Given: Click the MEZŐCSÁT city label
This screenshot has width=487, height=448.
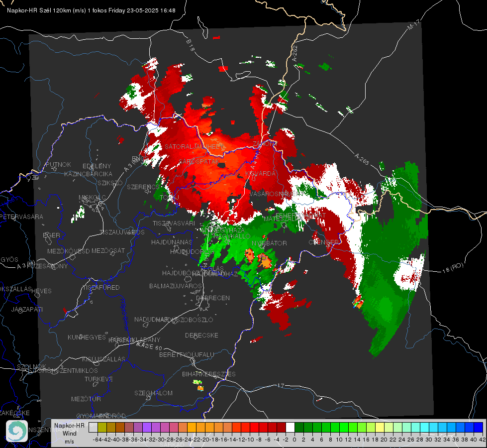Looking at the screenshot, I should click(x=108, y=250).
